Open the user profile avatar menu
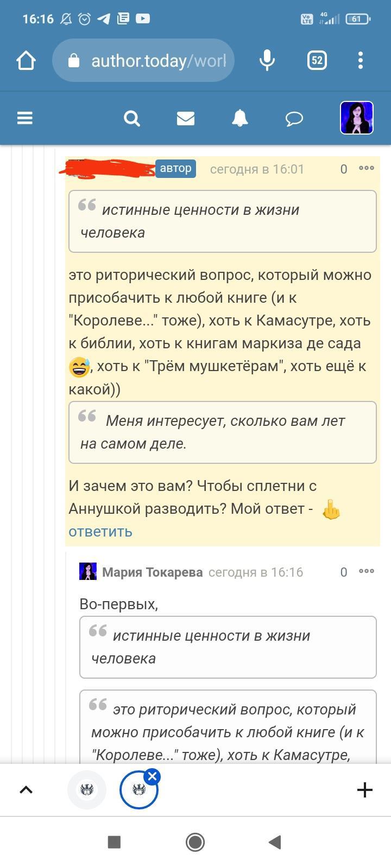This screenshot has height=868, width=391. click(356, 118)
